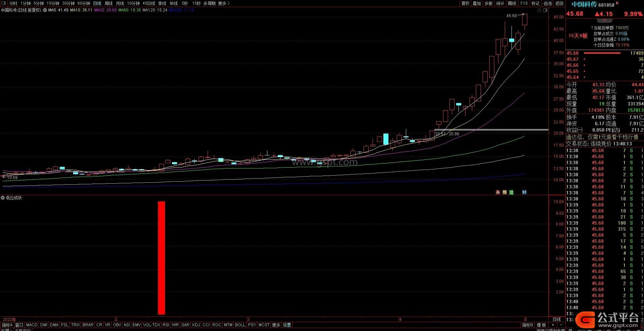
Task: Select the 1分钟 period
Action: click(x=25, y=3)
